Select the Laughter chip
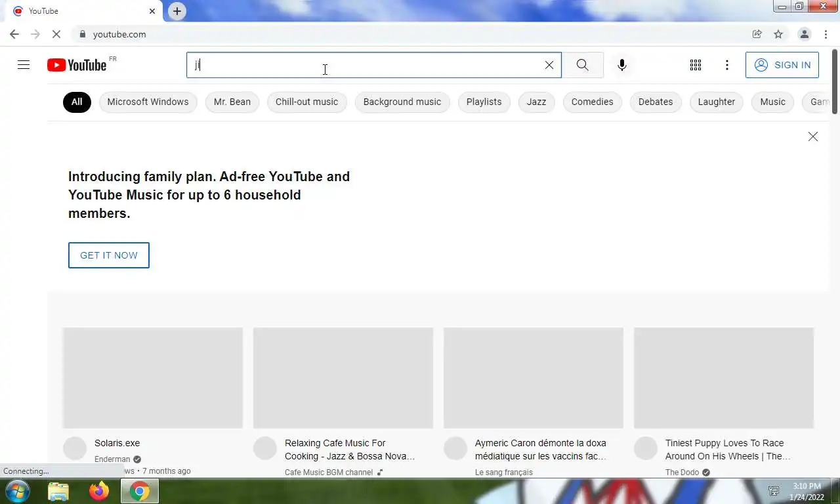 (717, 102)
